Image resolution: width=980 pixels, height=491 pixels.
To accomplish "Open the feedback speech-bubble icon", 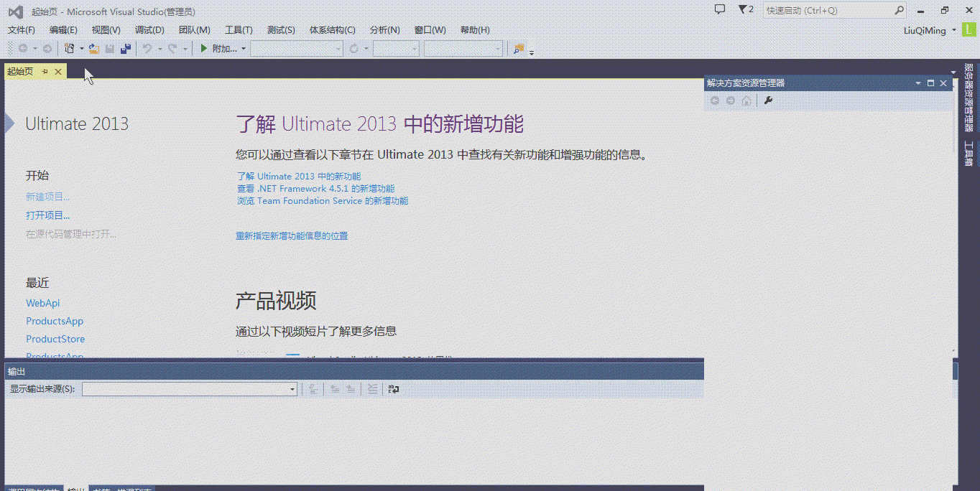I will coord(720,9).
